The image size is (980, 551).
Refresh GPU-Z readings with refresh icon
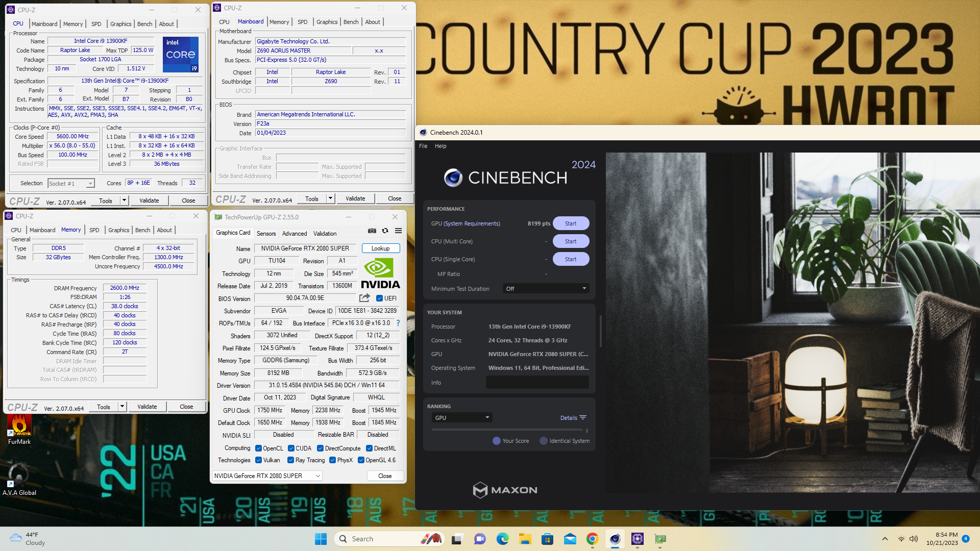pyautogui.click(x=385, y=231)
